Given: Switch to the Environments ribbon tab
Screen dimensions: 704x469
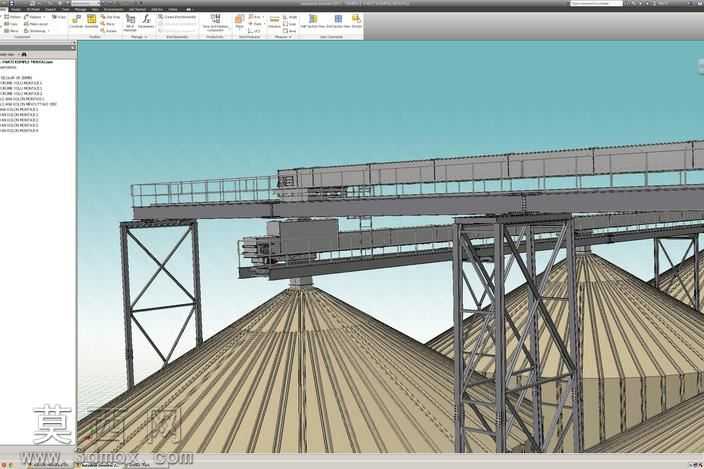Looking at the screenshot, I should (x=114, y=9).
